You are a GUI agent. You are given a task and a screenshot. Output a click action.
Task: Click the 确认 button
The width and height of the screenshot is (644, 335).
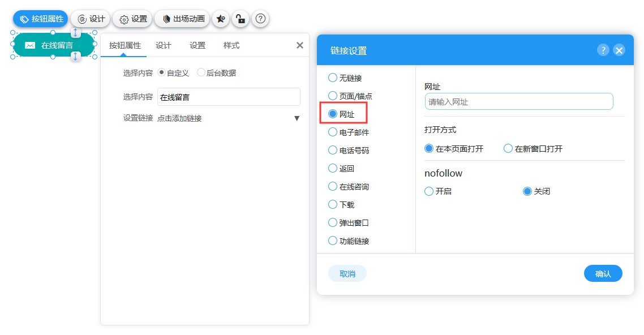point(603,274)
